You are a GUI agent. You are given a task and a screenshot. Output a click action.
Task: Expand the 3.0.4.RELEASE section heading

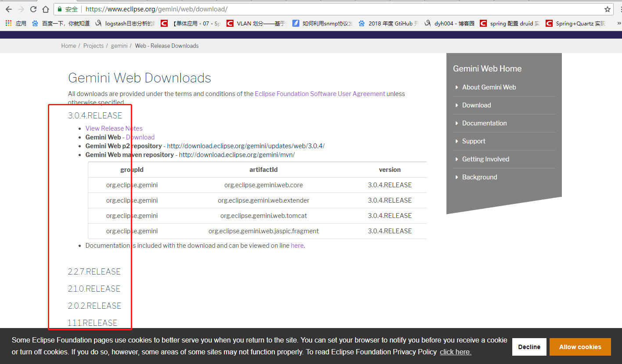(x=95, y=116)
